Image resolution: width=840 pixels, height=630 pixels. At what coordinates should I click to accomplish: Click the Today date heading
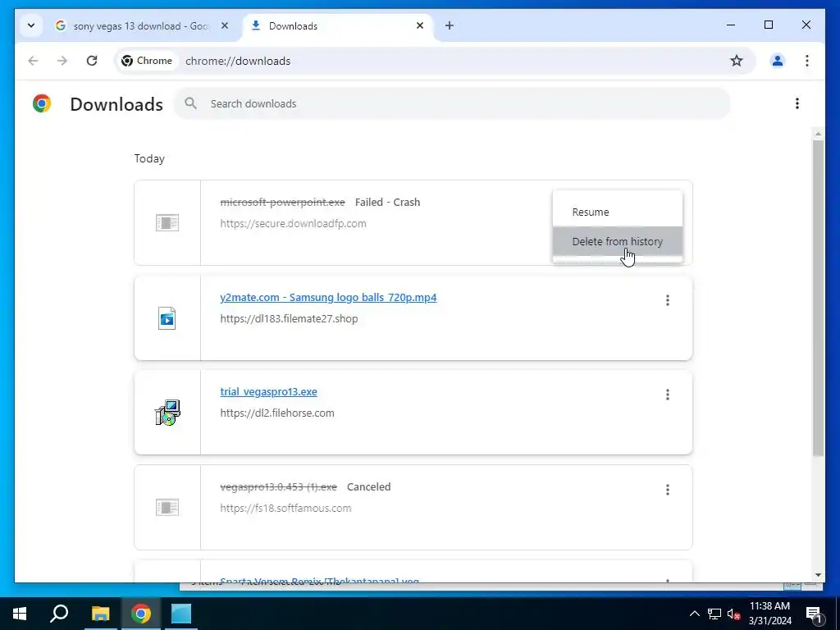point(149,158)
